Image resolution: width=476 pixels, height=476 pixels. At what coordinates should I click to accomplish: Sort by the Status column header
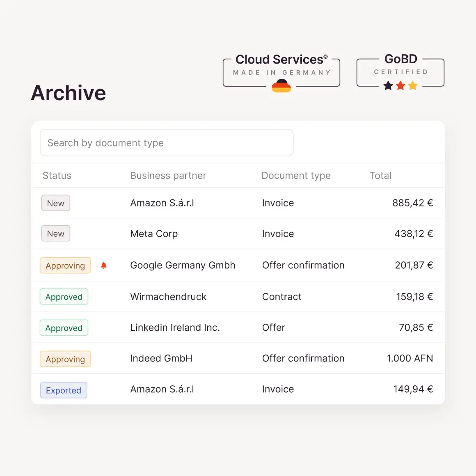[57, 176]
